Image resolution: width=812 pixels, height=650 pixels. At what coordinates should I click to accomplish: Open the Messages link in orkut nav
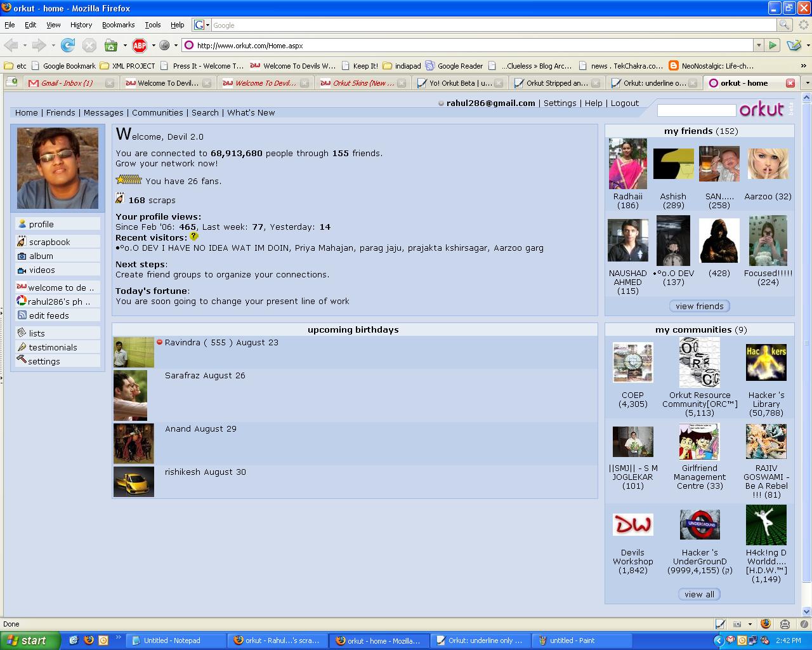click(x=103, y=112)
